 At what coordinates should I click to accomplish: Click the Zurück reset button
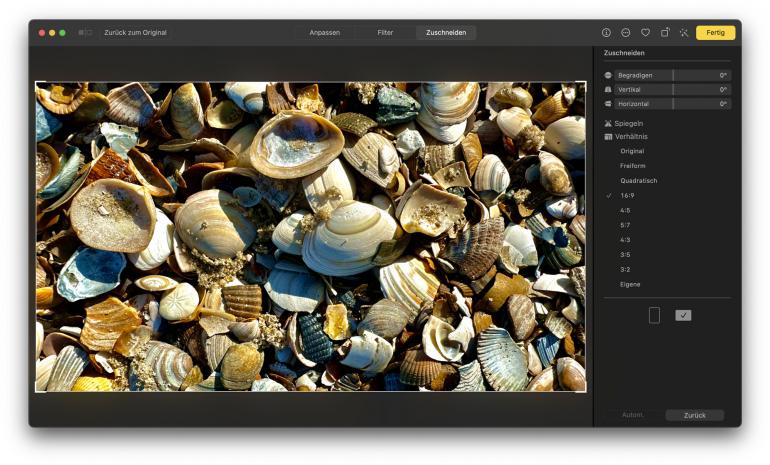coord(694,415)
